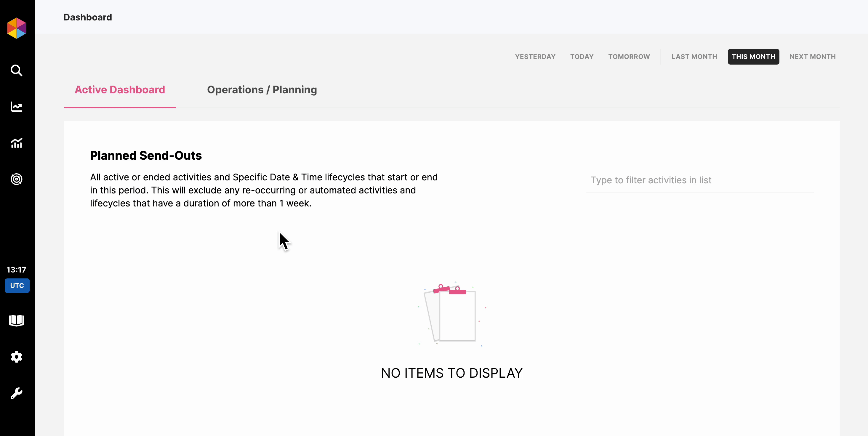Open settings gear in sidebar
Screen dimensions: 868x436
click(17, 357)
